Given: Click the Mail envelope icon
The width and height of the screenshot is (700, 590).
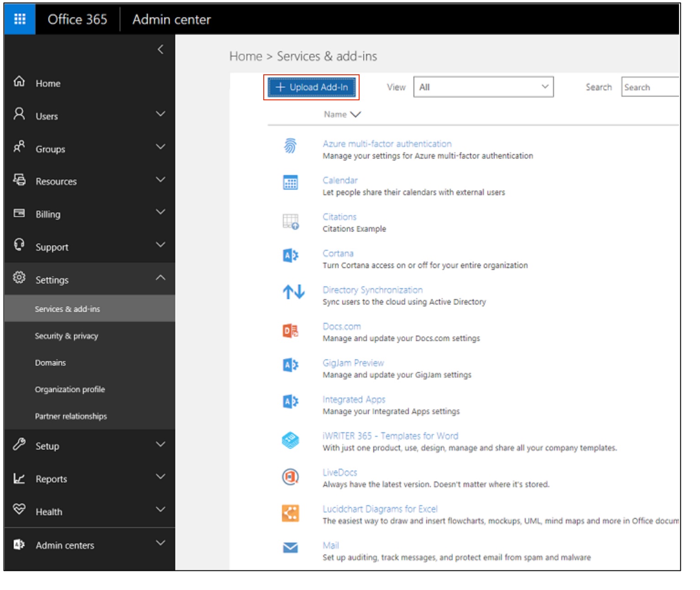Looking at the screenshot, I should coord(290,548).
